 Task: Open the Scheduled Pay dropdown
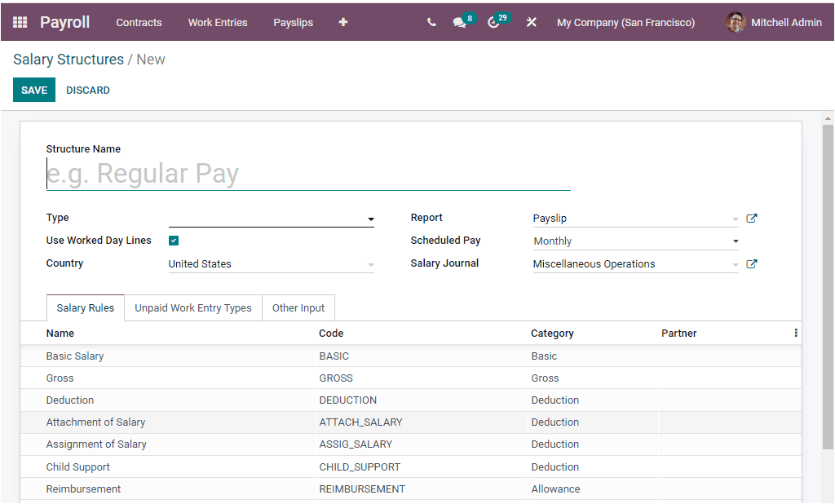click(x=735, y=241)
